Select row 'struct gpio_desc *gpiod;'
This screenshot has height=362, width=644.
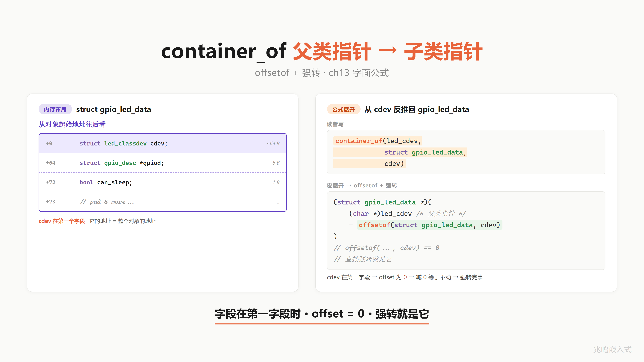point(163,163)
